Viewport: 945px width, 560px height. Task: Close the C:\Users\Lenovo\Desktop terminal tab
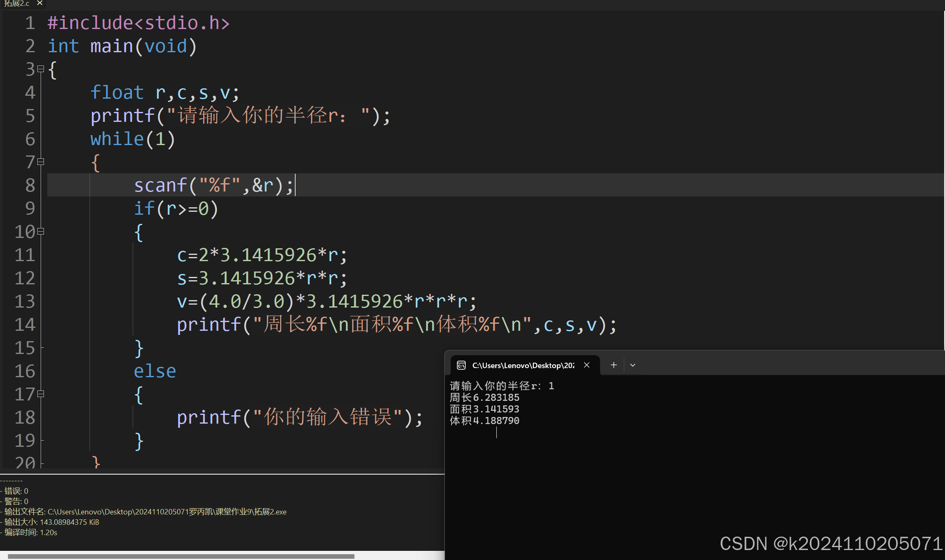tap(587, 365)
